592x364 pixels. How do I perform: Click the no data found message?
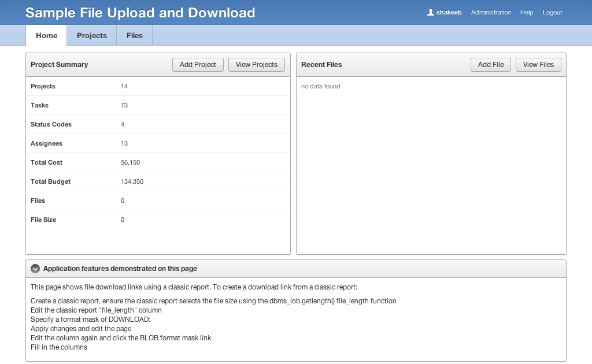pos(320,86)
